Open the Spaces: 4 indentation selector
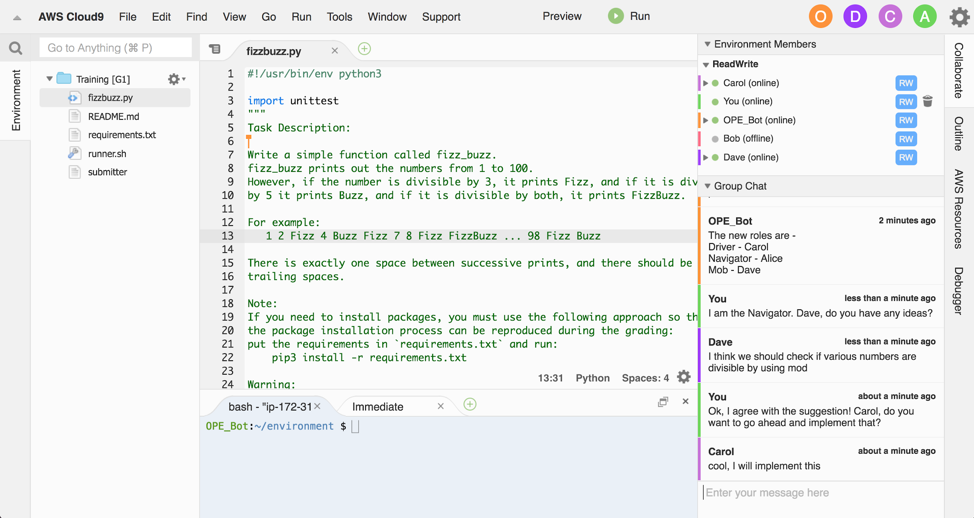This screenshot has width=974, height=518. pyautogui.click(x=645, y=378)
